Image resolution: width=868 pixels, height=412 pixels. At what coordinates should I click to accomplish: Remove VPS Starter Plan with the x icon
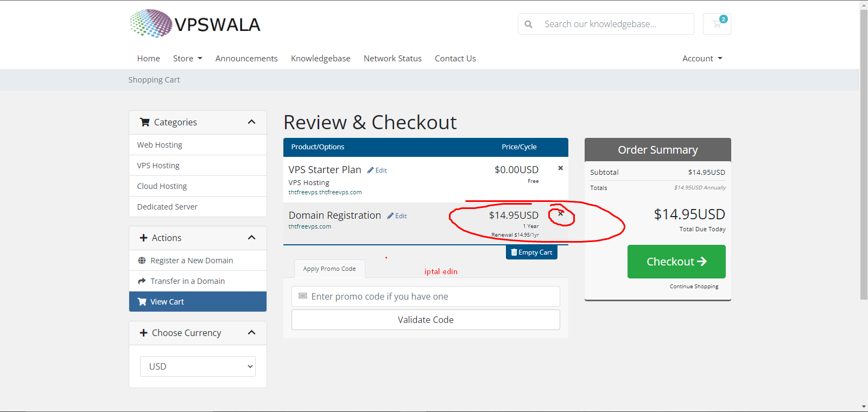click(560, 168)
